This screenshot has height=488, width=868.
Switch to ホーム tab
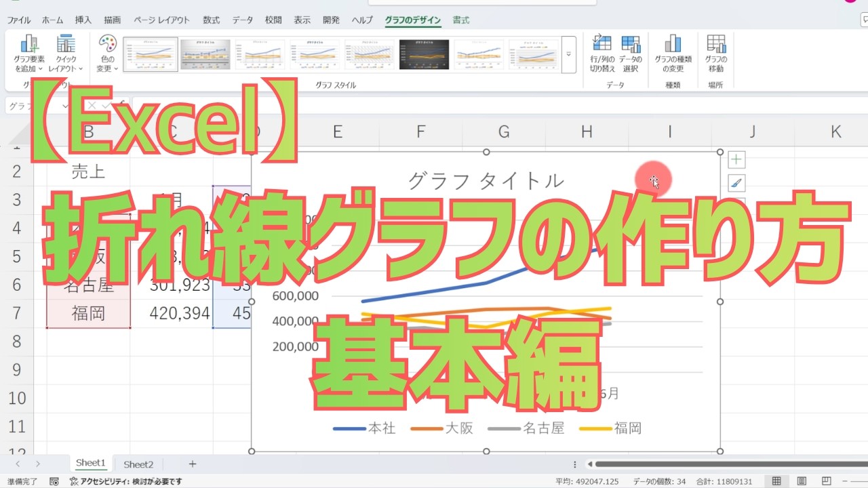pyautogui.click(x=53, y=20)
